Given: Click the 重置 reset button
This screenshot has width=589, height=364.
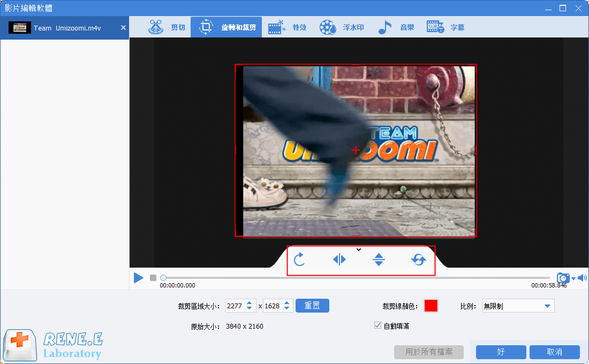Looking at the screenshot, I should pos(312,306).
